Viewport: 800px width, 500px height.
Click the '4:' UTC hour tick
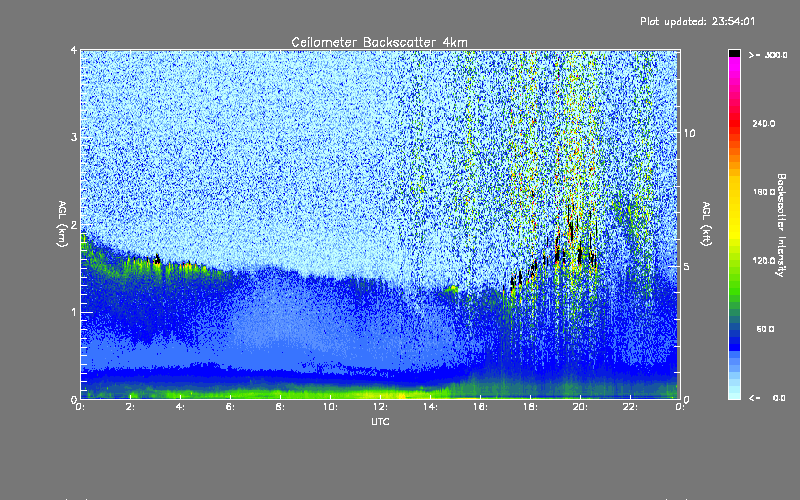coord(180,407)
